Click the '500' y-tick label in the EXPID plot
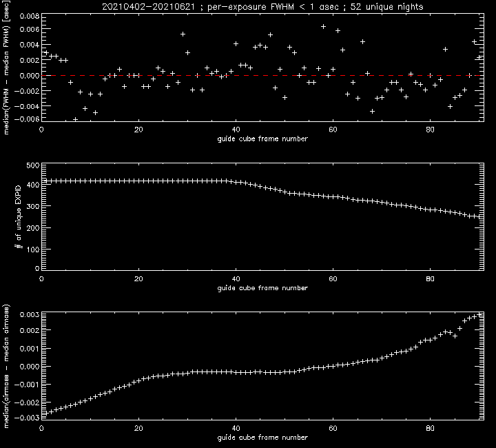Screen dimensions: 496x448 (33, 166)
